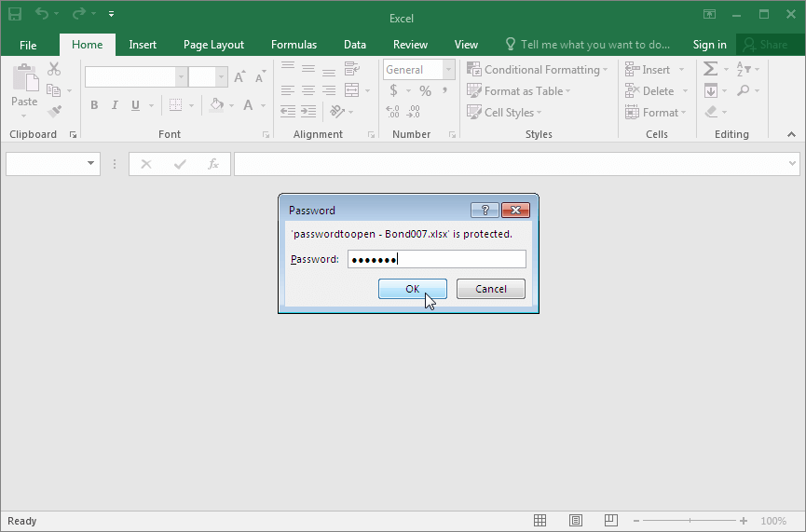Image resolution: width=806 pixels, height=532 pixels.
Task: Click the Borders icon
Action: pos(175,105)
